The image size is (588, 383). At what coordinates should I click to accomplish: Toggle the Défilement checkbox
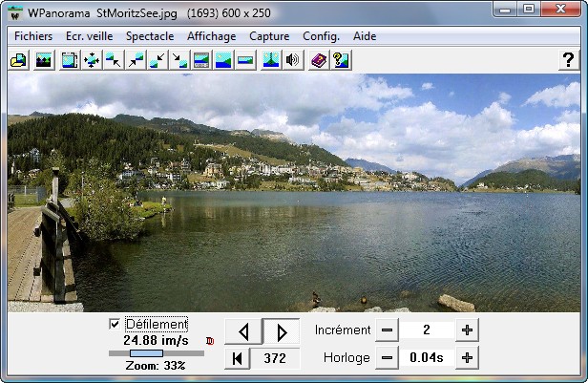(115, 325)
